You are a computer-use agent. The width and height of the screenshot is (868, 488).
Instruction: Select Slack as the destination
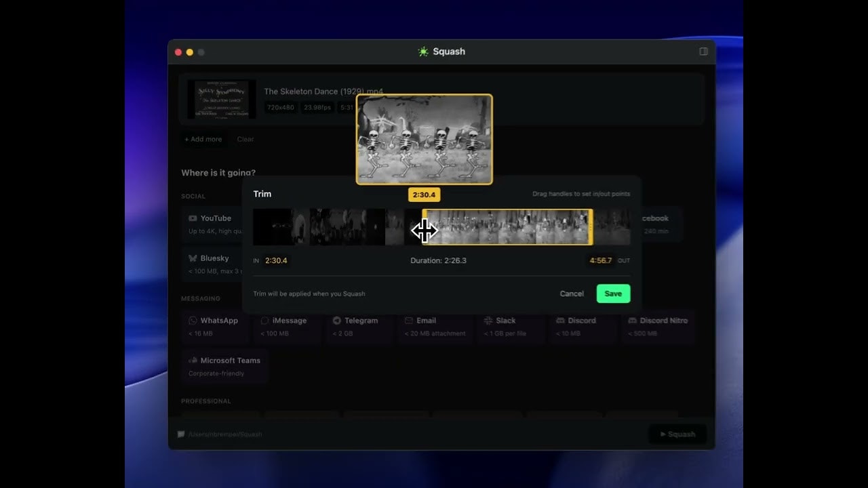click(x=512, y=326)
